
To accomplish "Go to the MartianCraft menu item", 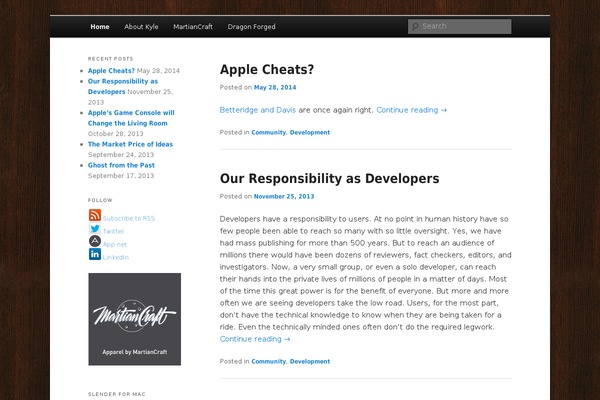I will click(x=193, y=27).
